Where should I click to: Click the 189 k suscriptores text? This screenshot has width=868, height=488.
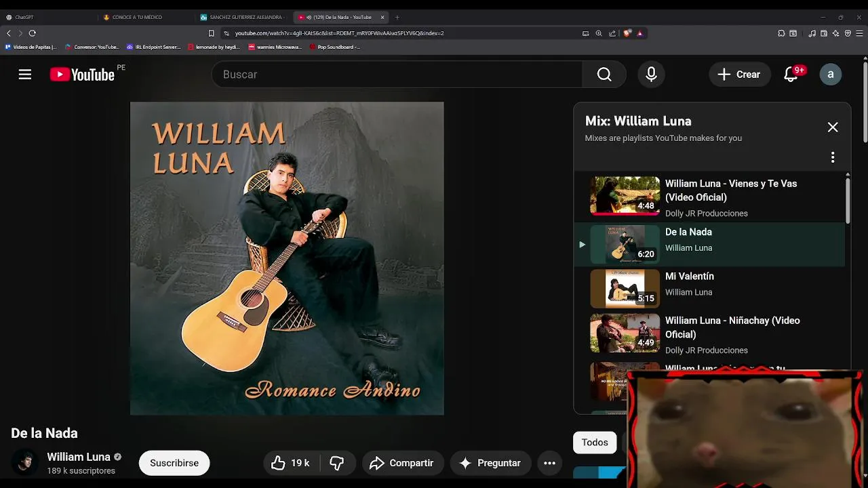[81, 471]
